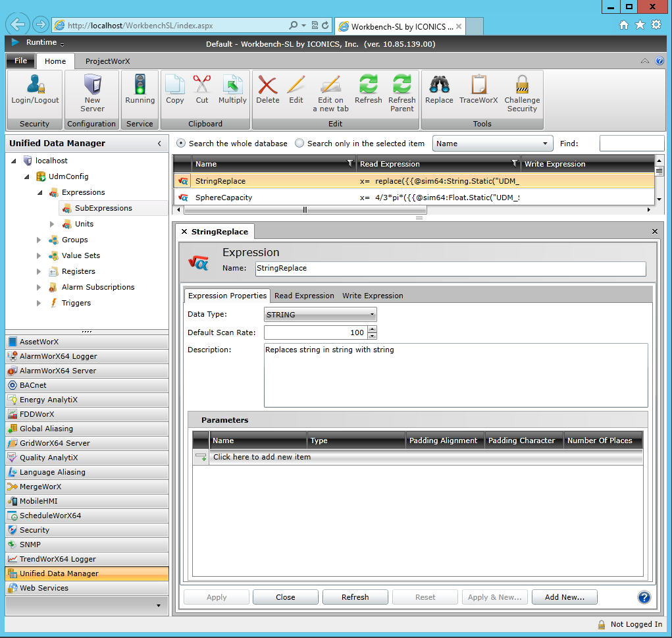Open the ProjectWorX ribbon tab
This screenshot has height=638, width=672.
coord(107,61)
